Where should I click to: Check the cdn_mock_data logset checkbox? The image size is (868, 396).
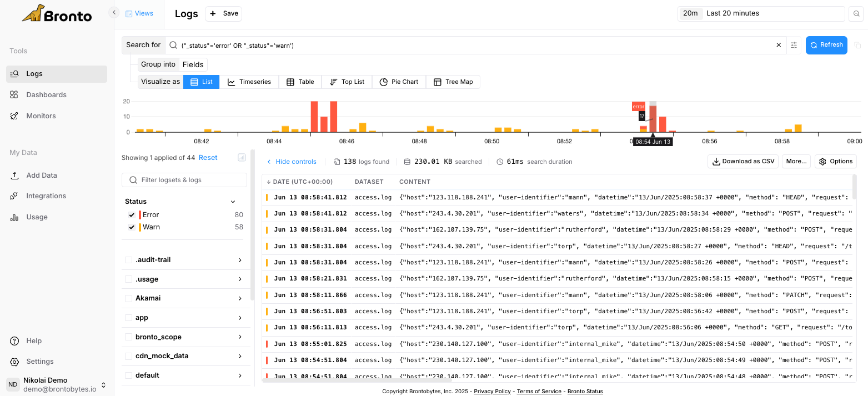click(129, 356)
